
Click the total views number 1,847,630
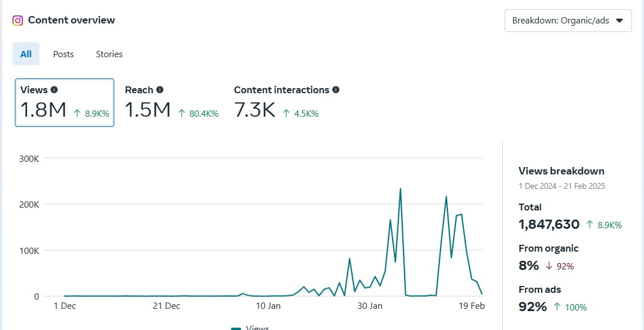click(x=549, y=224)
